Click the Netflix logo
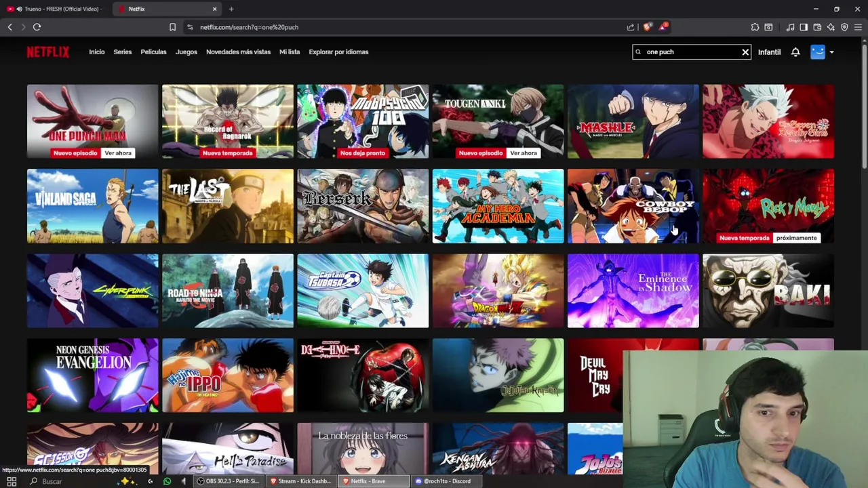868x488 pixels. pyautogui.click(x=47, y=52)
